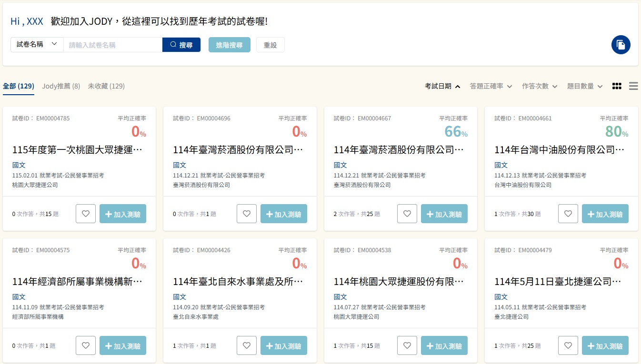Viewport: 641px width, 364px height.
Task: Switch to grid view layout icon
Action: [617, 86]
